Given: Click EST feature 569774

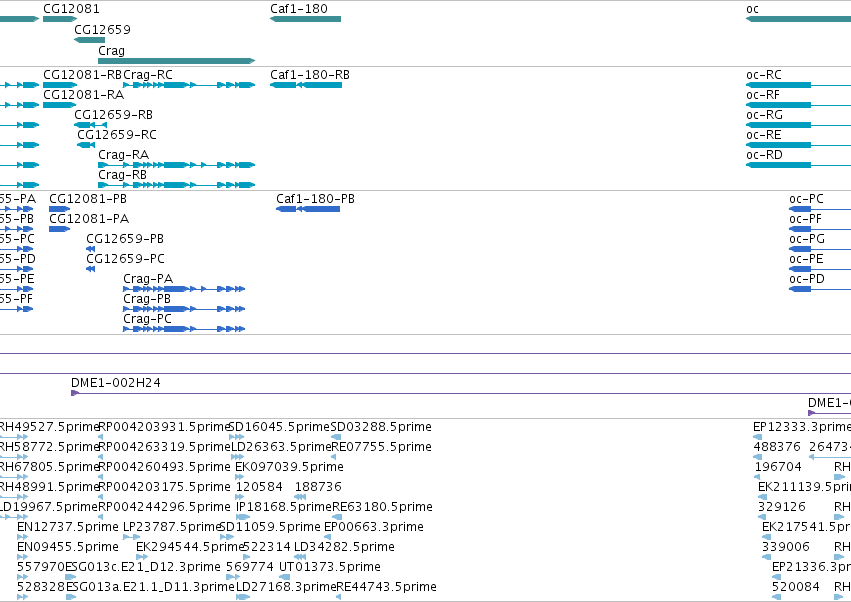Looking at the screenshot, I should coord(233,577).
